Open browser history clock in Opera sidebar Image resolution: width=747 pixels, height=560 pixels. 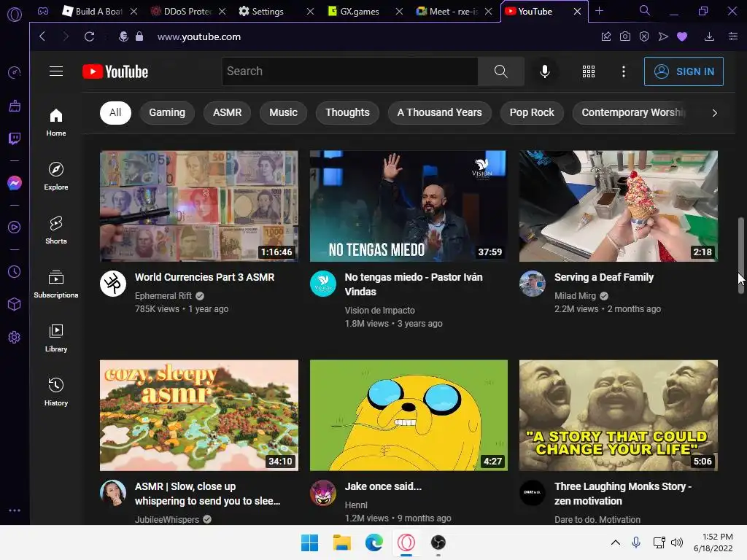(15, 271)
